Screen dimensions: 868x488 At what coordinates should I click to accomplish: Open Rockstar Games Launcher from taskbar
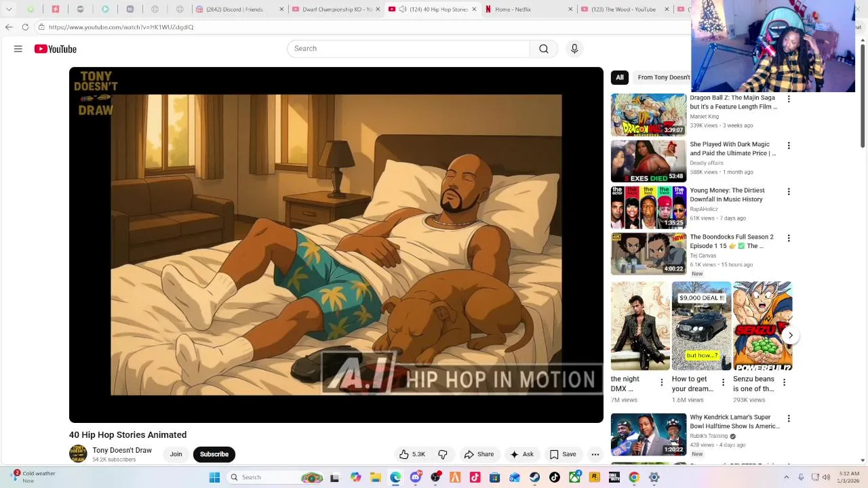click(595, 477)
